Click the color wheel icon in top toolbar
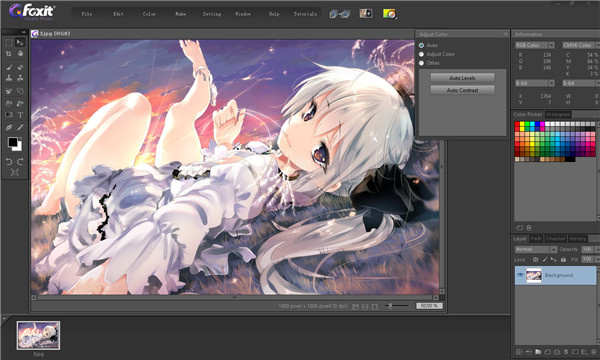600x360 pixels. [390, 14]
